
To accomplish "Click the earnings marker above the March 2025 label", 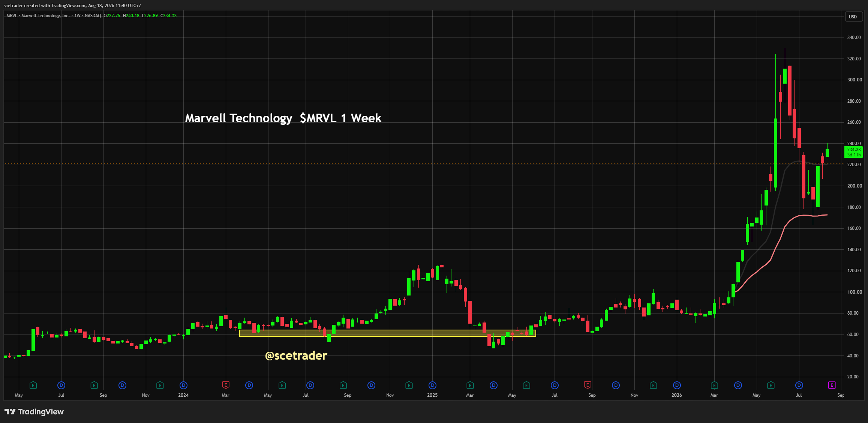I will point(470,385).
